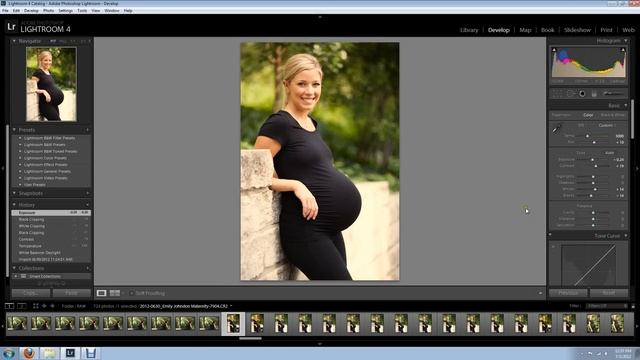The image size is (640, 360).
Task: Expand User Presets folder
Action: [x=20, y=184]
